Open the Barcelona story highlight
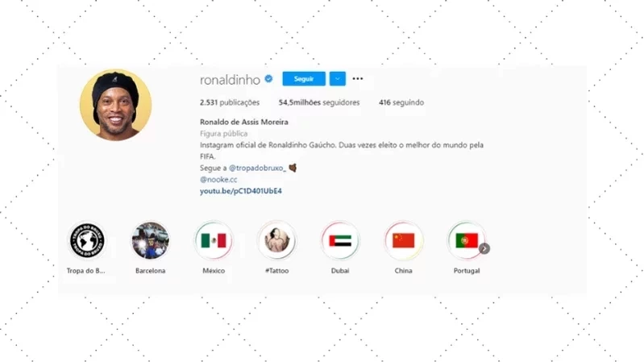This screenshot has height=362, width=644. coord(151,240)
